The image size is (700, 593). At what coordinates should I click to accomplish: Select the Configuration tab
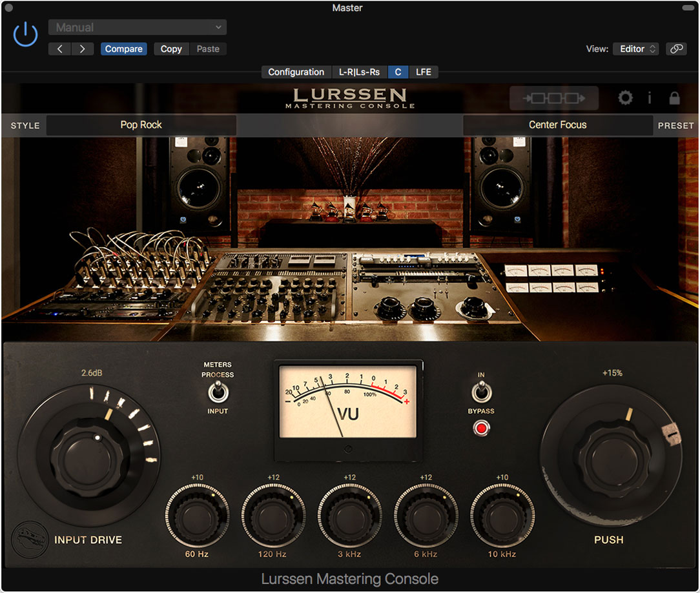pyautogui.click(x=295, y=72)
